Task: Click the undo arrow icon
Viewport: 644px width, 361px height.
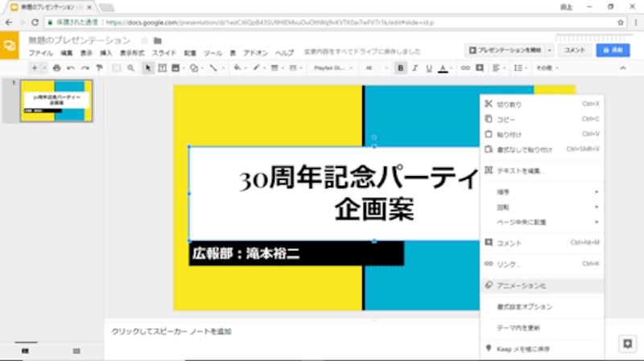Action: (x=71, y=68)
